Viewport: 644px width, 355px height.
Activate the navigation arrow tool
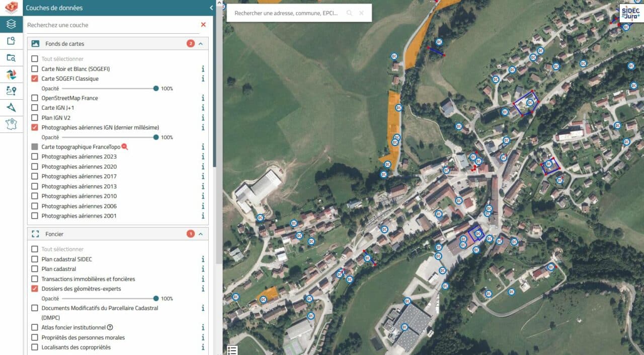pyautogui.click(x=11, y=108)
